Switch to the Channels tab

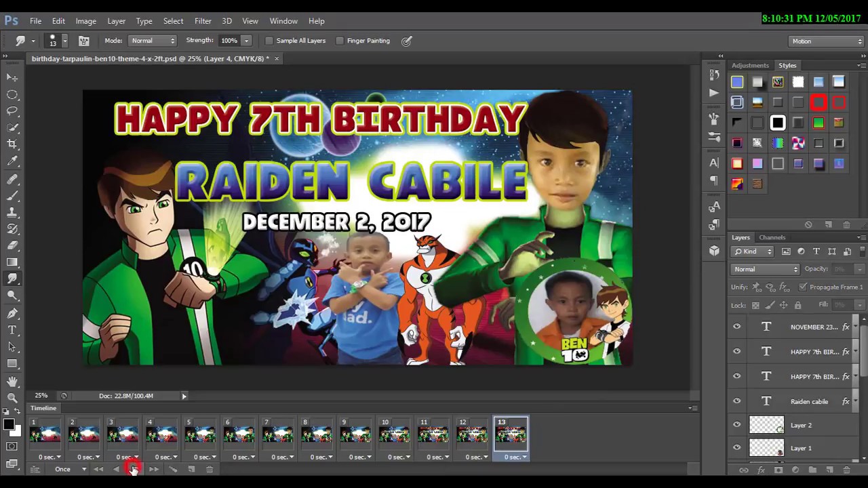(772, 237)
